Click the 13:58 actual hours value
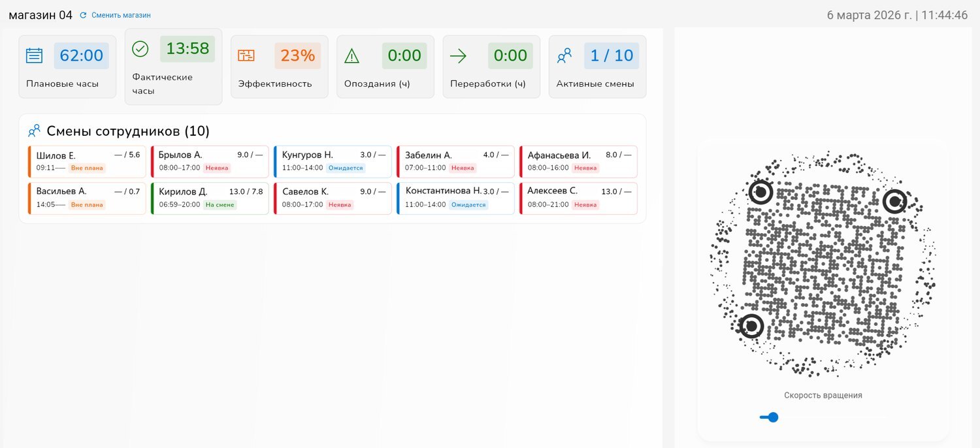Image resolution: width=980 pixels, height=448 pixels. point(188,49)
